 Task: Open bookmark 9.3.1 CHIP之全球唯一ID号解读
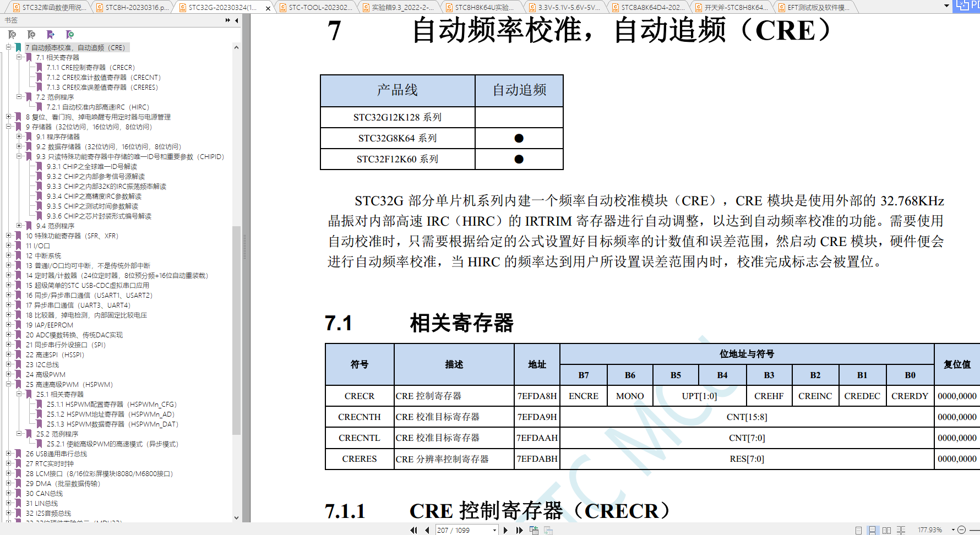click(91, 166)
